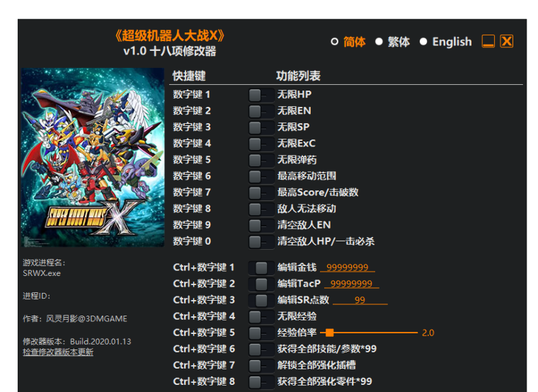
Task: Minimize the trainer window
Action: click(x=488, y=42)
